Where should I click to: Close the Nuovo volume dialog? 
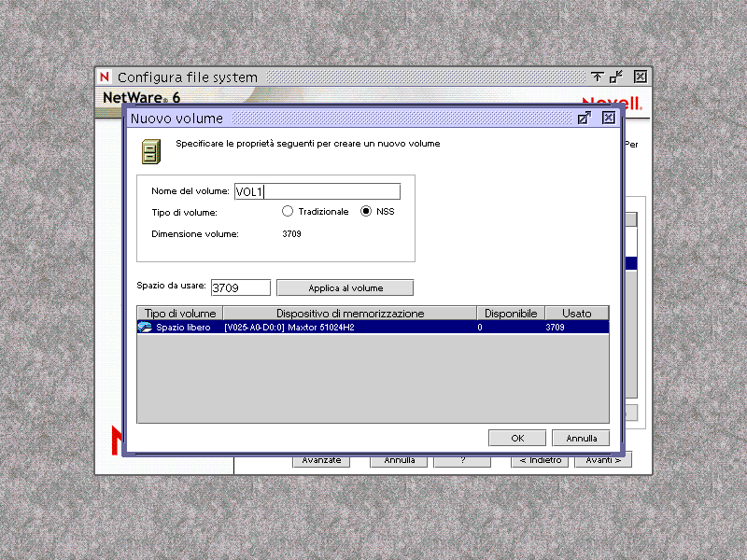point(609,119)
